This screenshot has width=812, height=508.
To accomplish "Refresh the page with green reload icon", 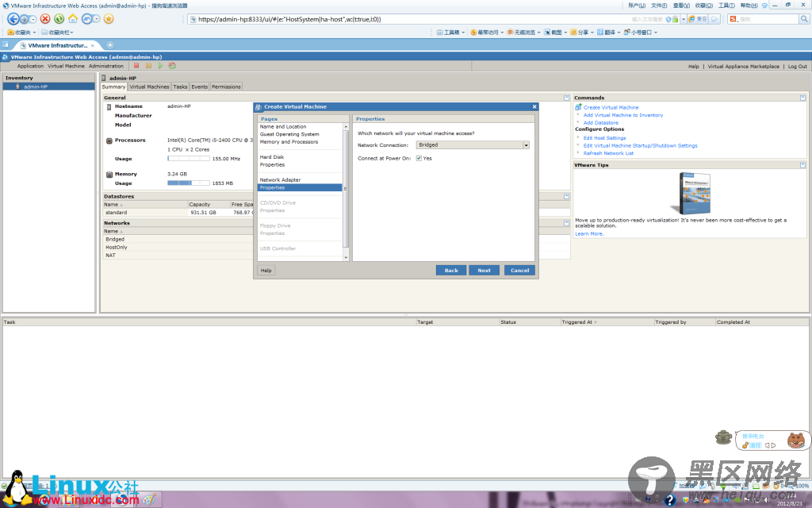I will pos(59,19).
